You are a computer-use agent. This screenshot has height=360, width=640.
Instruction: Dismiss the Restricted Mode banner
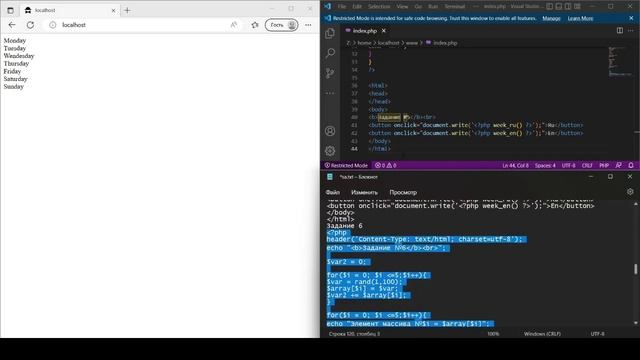(x=631, y=18)
